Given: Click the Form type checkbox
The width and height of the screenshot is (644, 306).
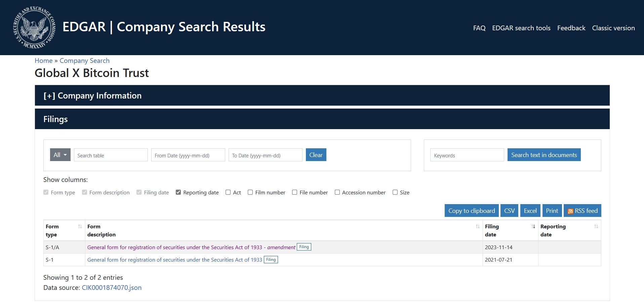Looking at the screenshot, I should coord(46,192).
